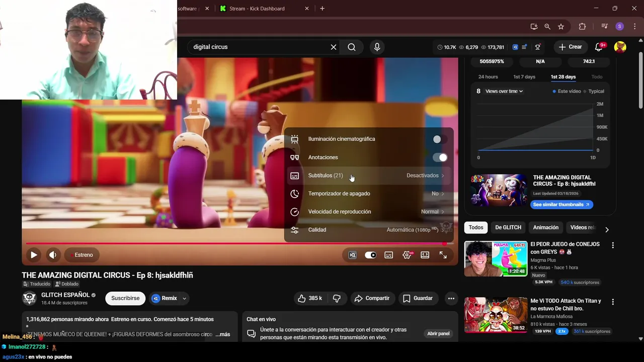Expand the Normal playback speed chevron
The width and height of the screenshot is (644, 362).
[x=443, y=212]
